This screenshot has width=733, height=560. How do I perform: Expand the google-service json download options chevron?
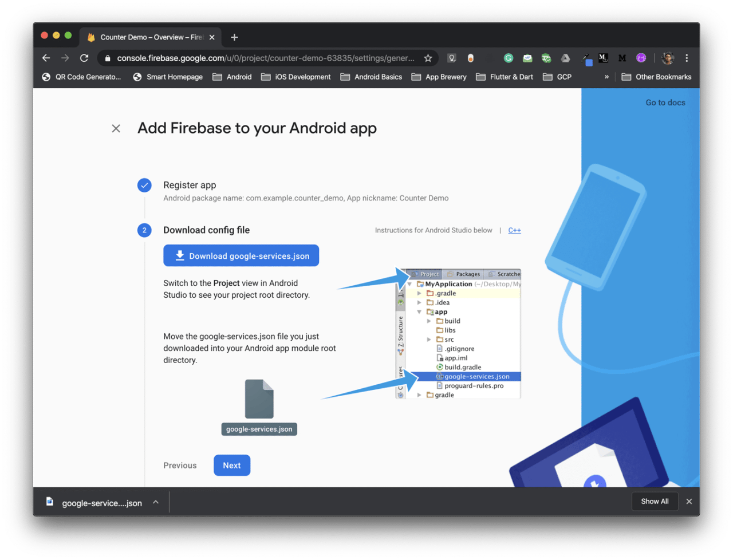(x=156, y=502)
